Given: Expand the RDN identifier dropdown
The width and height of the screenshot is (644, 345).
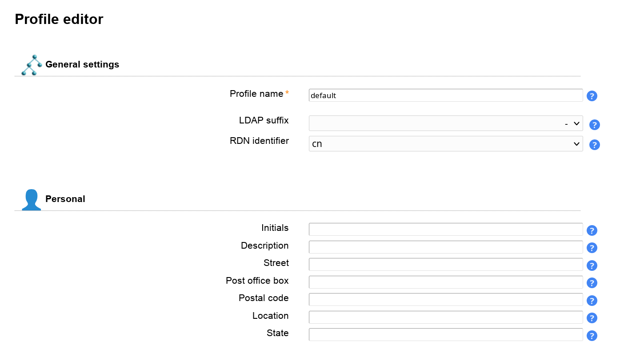Looking at the screenshot, I should click(x=445, y=144).
